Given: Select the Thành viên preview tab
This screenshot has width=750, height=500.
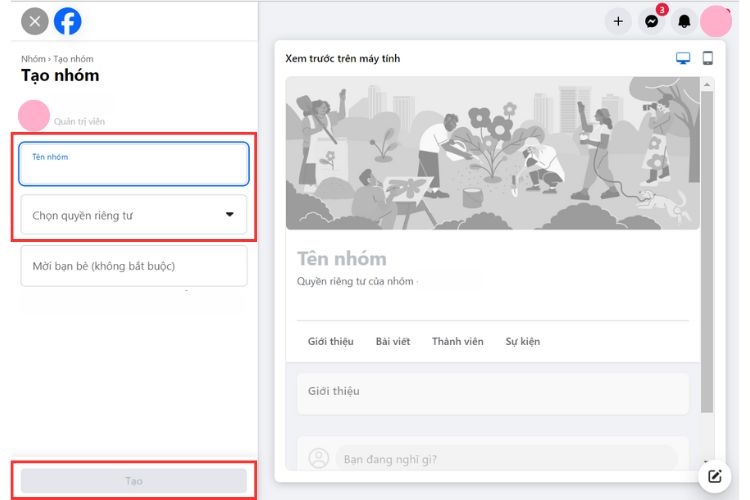Looking at the screenshot, I should coord(458,342).
